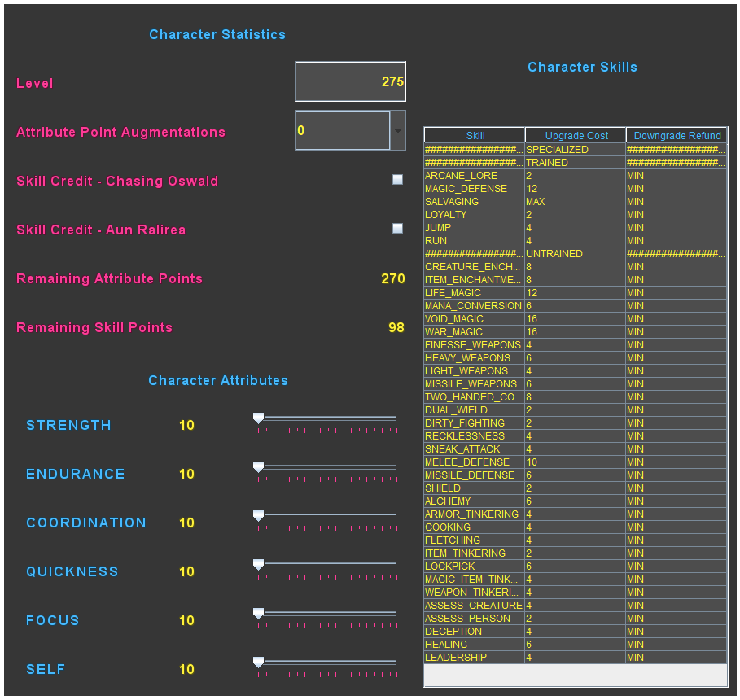Select the FLETCHING skill cell

click(475, 540)
